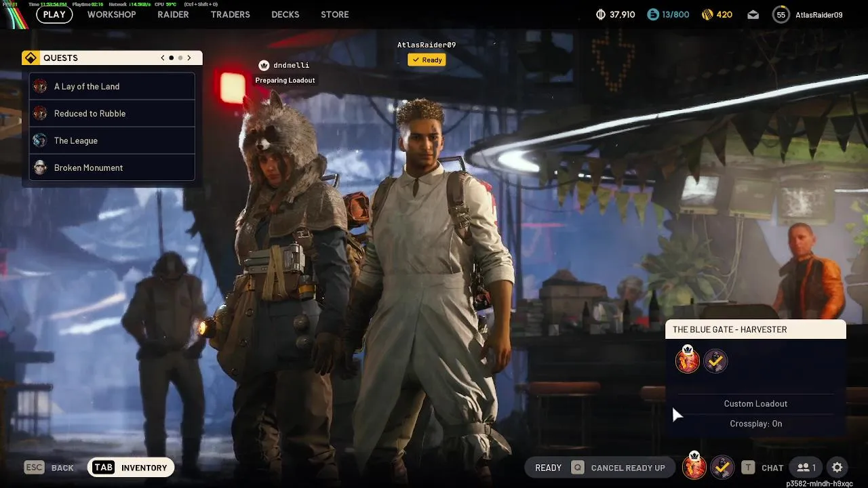Click the level 55 badge
The height and width of the screenshot is (488, 868).
pyautogui.click(x=781, y=14)
